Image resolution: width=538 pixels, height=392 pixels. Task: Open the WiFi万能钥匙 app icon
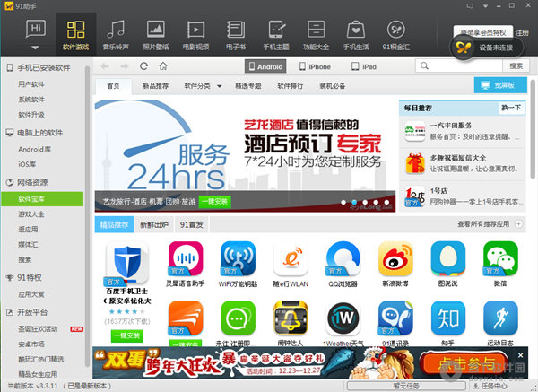(x=239, y=258)
